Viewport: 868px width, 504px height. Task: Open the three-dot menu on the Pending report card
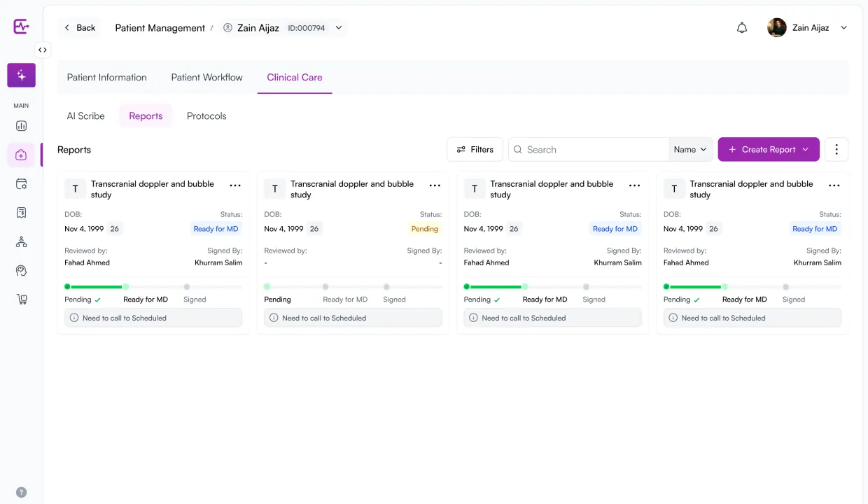click(435, 185)
